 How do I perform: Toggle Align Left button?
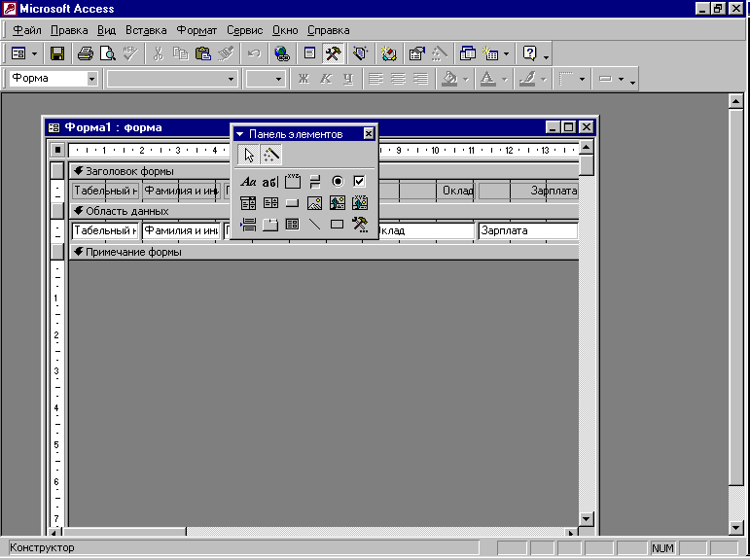click(375, 79)
